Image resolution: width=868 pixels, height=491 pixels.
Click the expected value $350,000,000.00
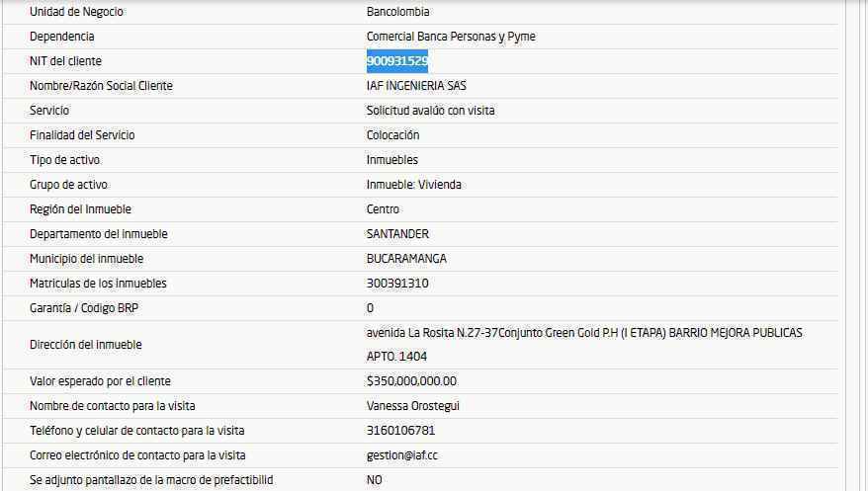[411, 381]
